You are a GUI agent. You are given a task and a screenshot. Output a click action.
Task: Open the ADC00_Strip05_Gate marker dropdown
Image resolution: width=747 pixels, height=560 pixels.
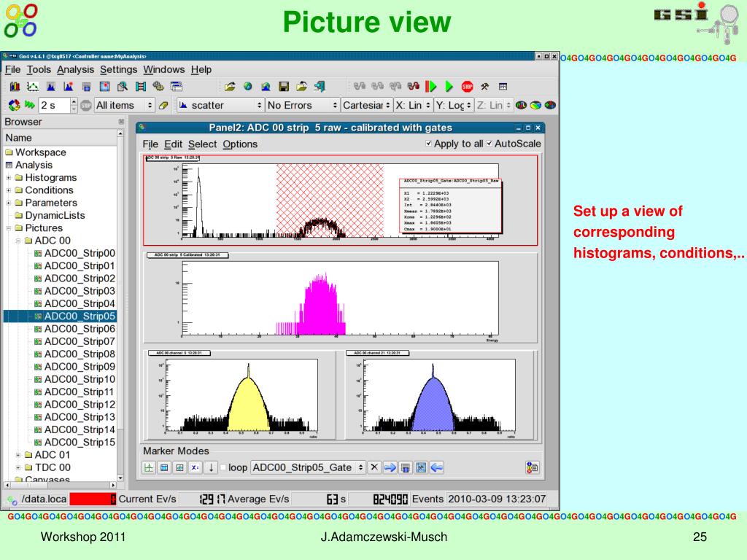click(x=308, y=467)
